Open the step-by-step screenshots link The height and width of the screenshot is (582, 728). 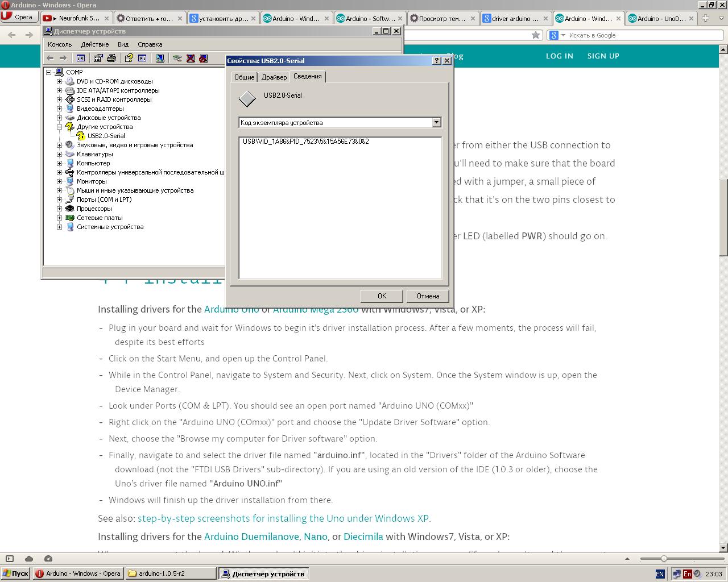point(283,518)
